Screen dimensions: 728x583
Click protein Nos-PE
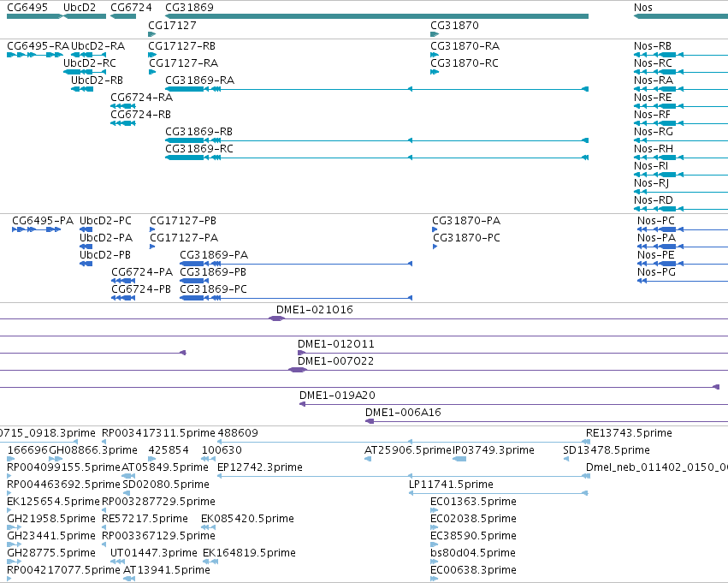pos(656,255)
